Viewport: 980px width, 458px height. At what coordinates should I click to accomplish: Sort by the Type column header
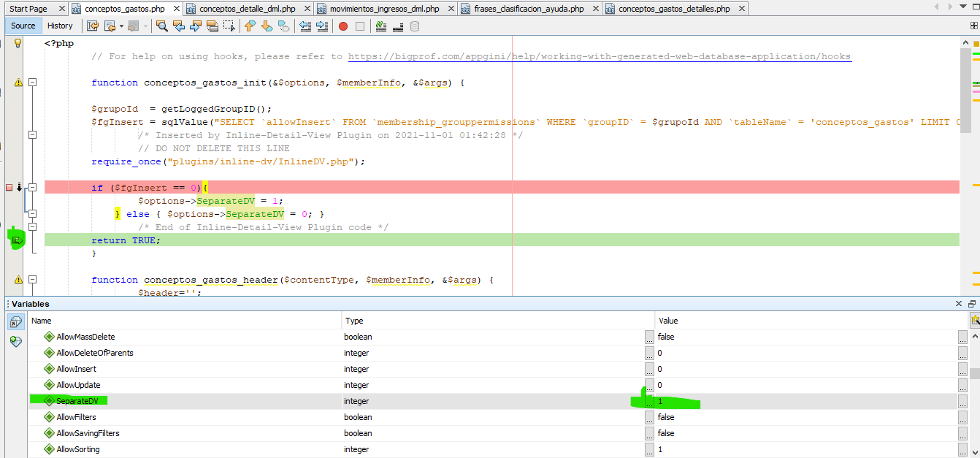point(498,321)
